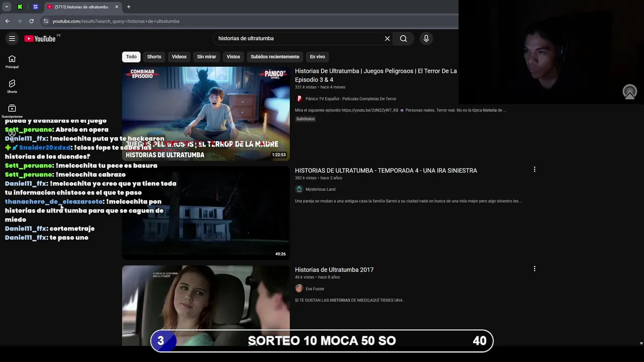The width and height of the screenshot is (644, 362).
Task: Open the options menu for Temporada 4 video
Action: (x=534, y=170)
